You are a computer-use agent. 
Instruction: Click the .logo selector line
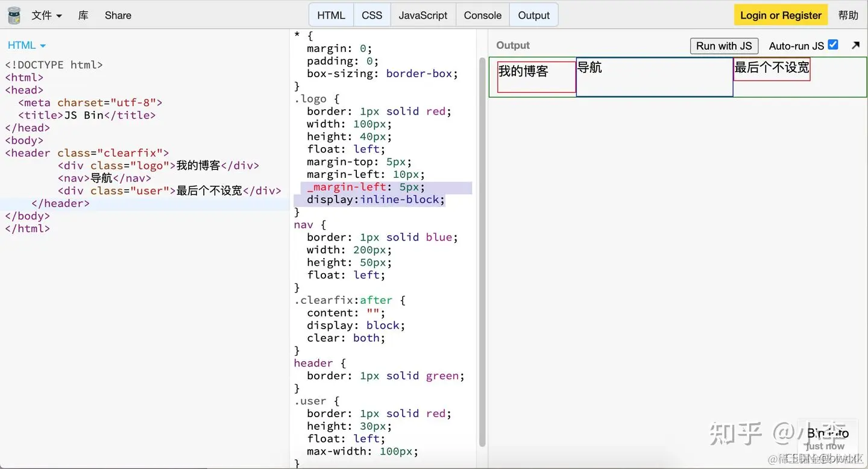317,99
